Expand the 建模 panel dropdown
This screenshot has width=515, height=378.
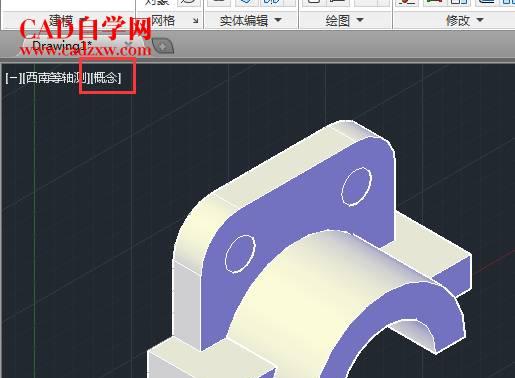pos(83,20)
